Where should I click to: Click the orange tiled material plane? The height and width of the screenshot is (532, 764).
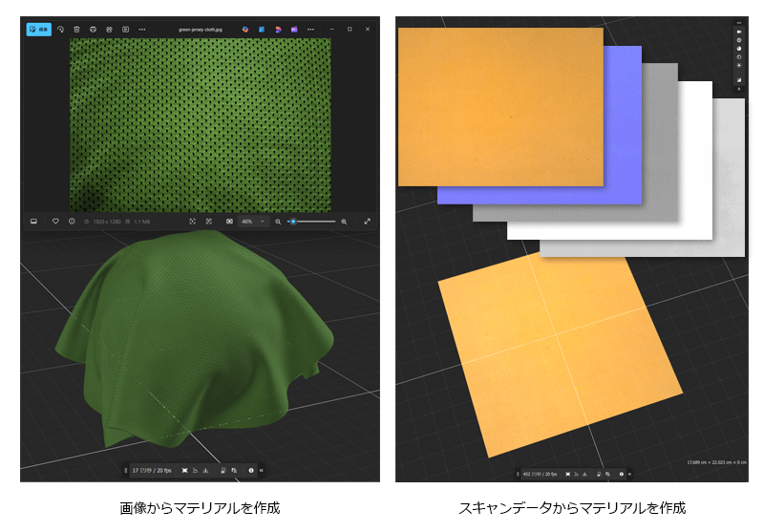[561, 354]
